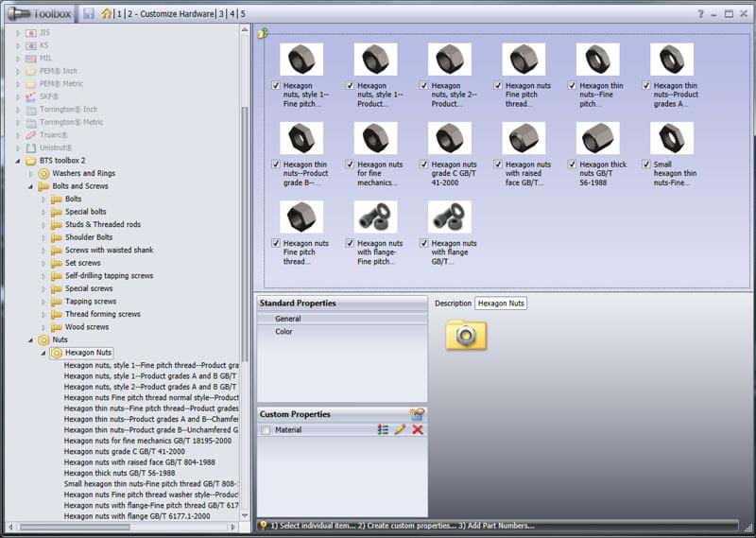Expand the Washers and Rings folder
Image resolution: width=756 pixels, height=538 pixels.
[30, 174]
